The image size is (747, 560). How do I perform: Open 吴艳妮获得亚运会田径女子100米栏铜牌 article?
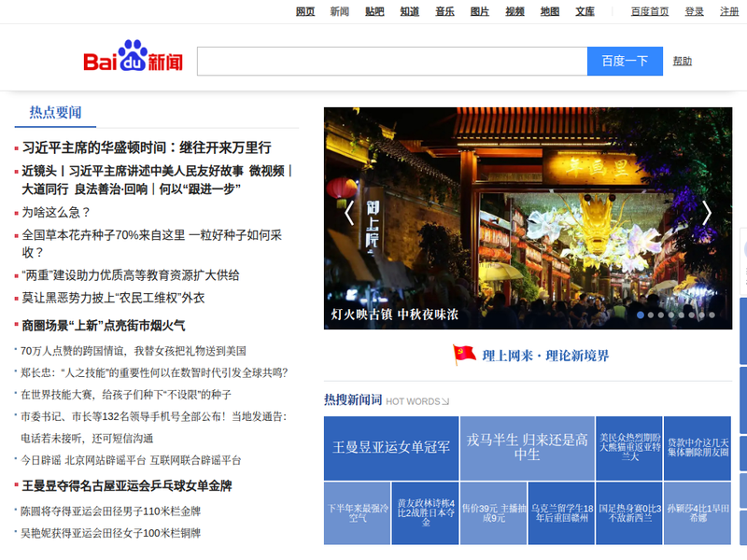[x=110, y=533]
